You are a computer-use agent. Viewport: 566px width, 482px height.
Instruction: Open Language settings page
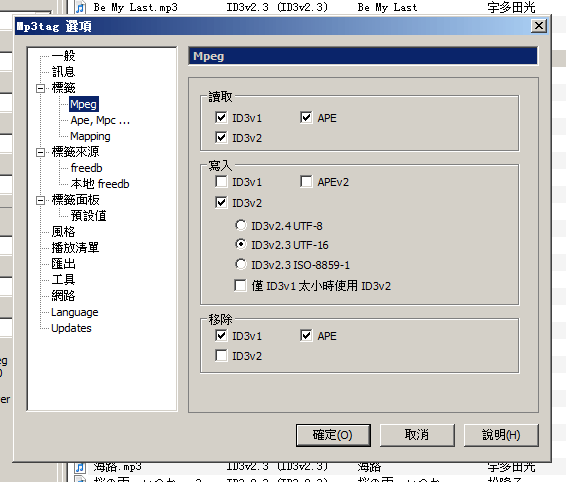pyautogui.click(x=75, y=312)
